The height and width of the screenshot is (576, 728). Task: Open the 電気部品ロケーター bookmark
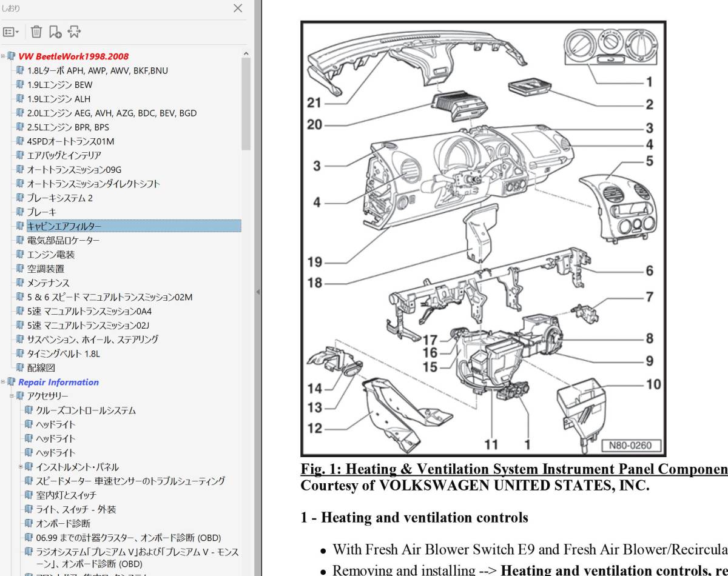63,240
